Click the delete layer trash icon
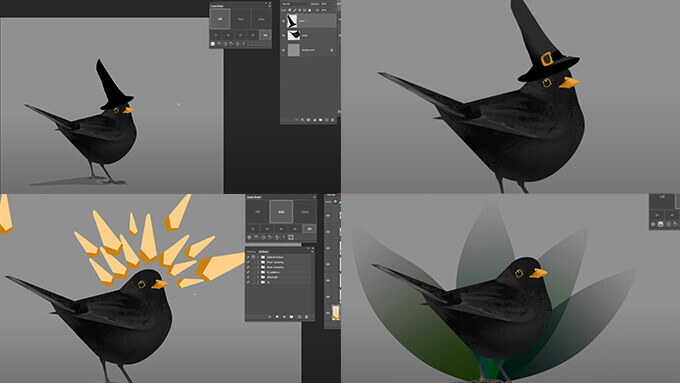The image size is (680, 383). tap(332, 120)
